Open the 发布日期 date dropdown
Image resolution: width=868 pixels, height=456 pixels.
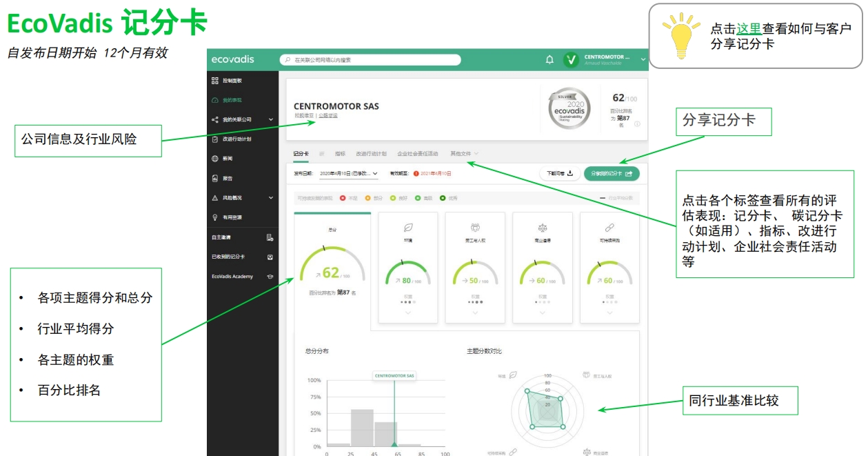click(x=349, y=173)
